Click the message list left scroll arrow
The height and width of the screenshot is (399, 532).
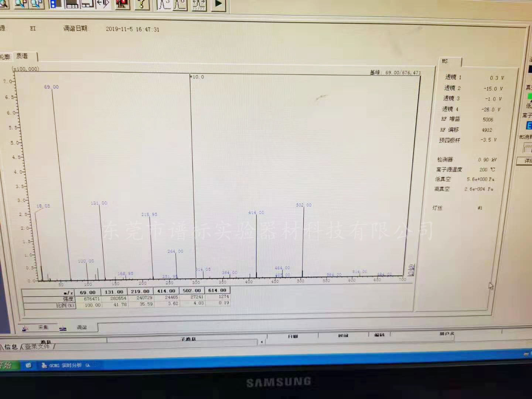coord(262,342)
